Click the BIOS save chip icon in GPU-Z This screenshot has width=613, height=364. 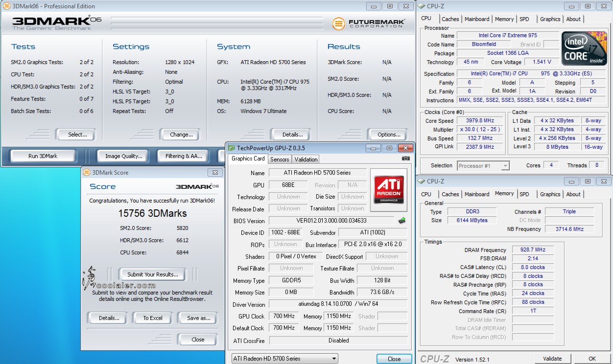point(402,221)
